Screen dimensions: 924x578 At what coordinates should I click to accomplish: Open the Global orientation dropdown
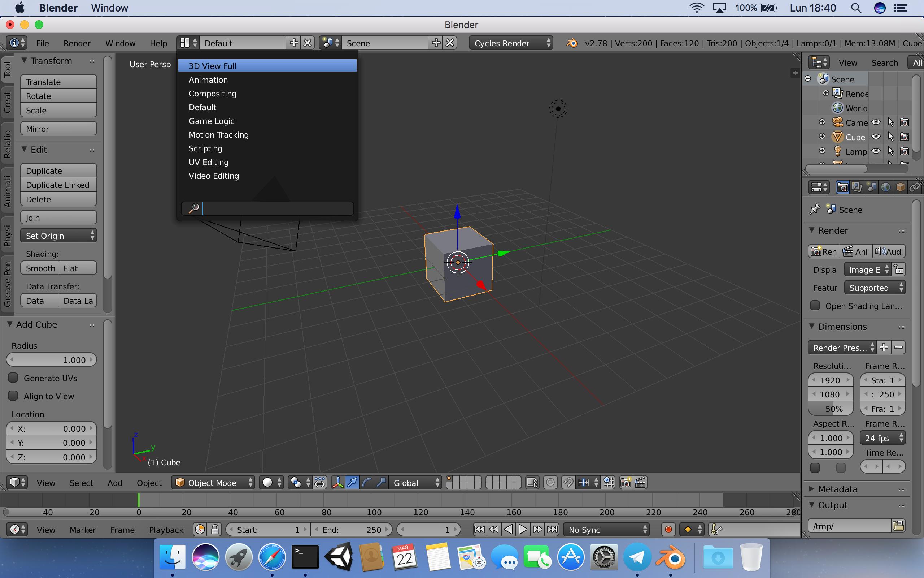(x=415, y=482)
